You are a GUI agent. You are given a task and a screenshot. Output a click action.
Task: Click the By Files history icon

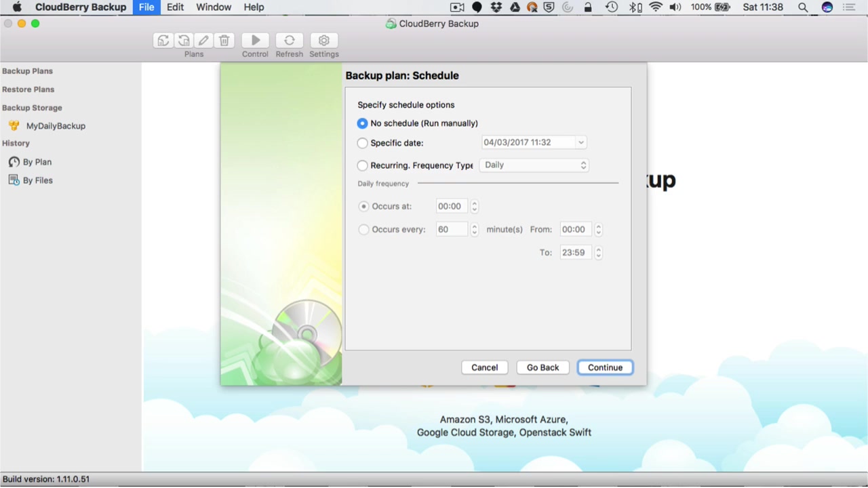click(x=14, y=180)
